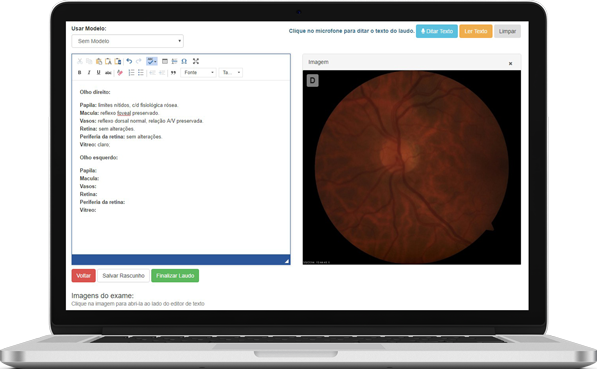The image size is (597, 369).
Task: Click the Copy icon in editor toolbar
Action: click(x=89, y=61)
